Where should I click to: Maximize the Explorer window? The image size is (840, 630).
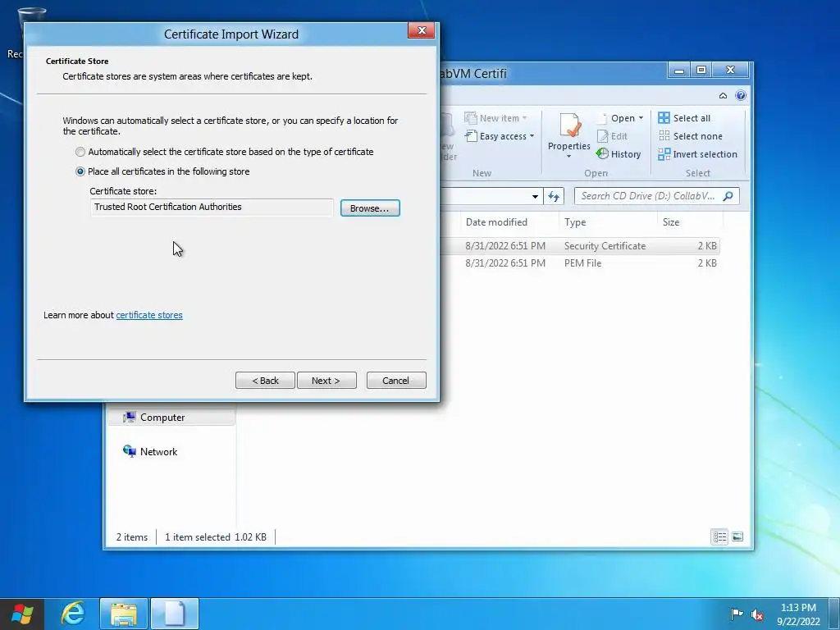701,71
